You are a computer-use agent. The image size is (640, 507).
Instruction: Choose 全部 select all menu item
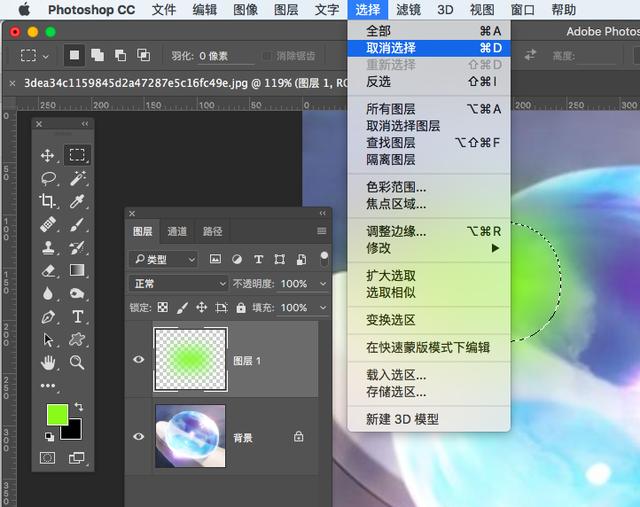(429, 31)
